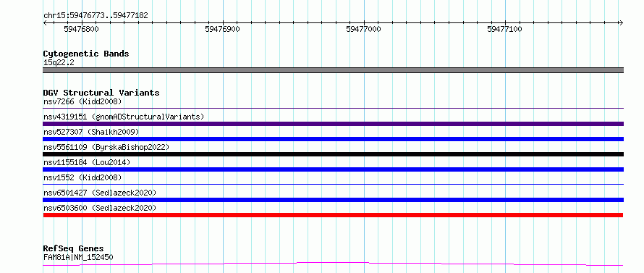Select the red bar under nsv6503600
Viewport: 644px width, 273px height.
333,215
